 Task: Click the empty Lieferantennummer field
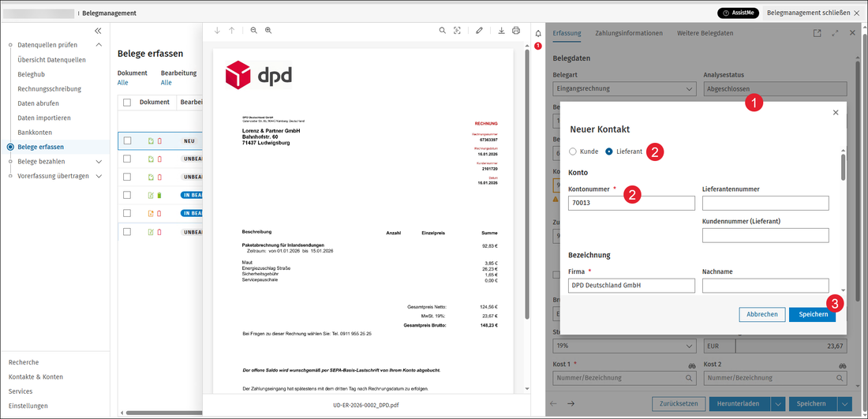(765, 203)
